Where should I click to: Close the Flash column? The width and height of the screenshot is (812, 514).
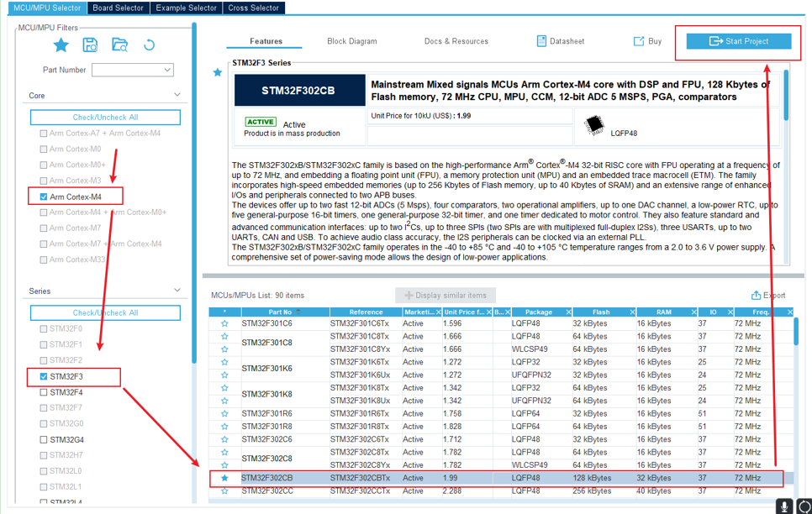(632, 312)
